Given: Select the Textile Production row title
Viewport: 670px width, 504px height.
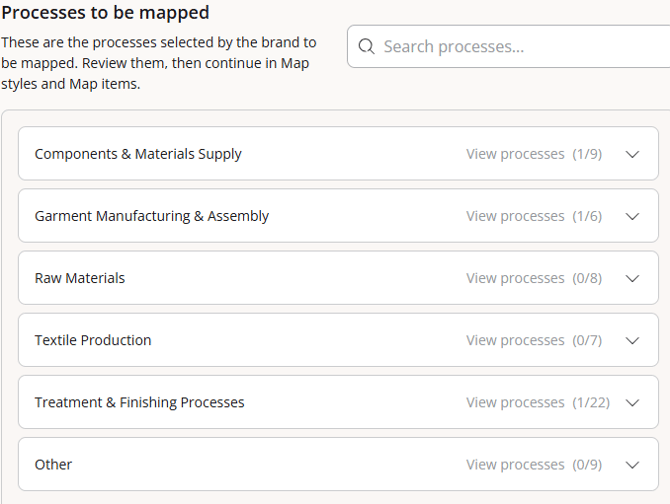Looking at the screenshot, I should point(93,340).
